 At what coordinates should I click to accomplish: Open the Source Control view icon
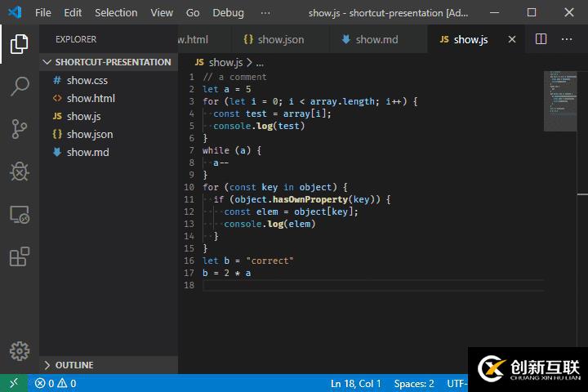coord(19,129)
